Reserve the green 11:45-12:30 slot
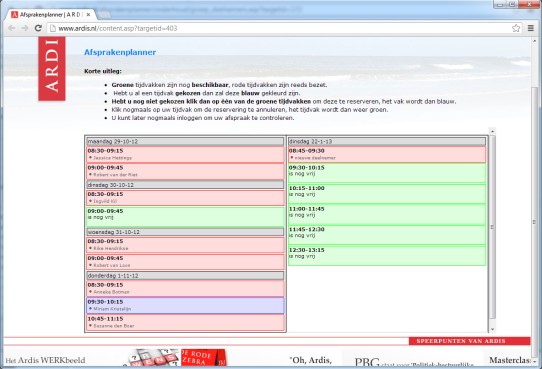The width and height of the screenshot is (542, 369). tap(387, 235)
